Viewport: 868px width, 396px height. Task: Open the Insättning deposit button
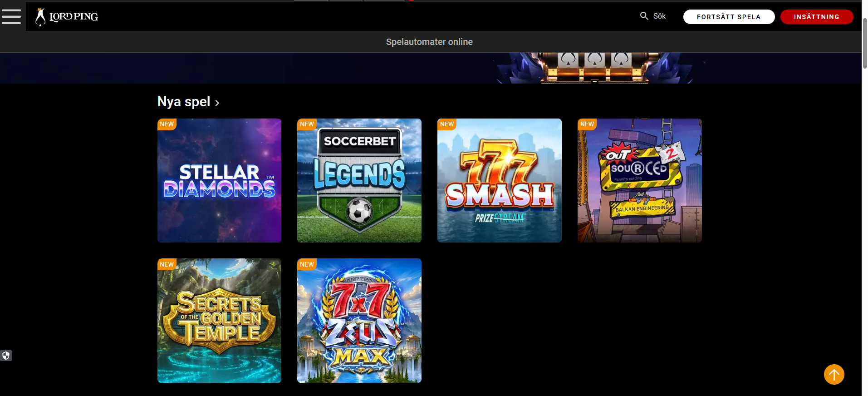(x=817, y=17)
